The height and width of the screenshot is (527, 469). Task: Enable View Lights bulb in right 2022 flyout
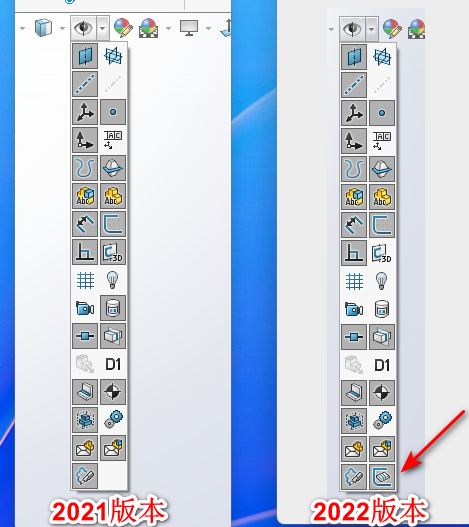[x=382, y=281]
